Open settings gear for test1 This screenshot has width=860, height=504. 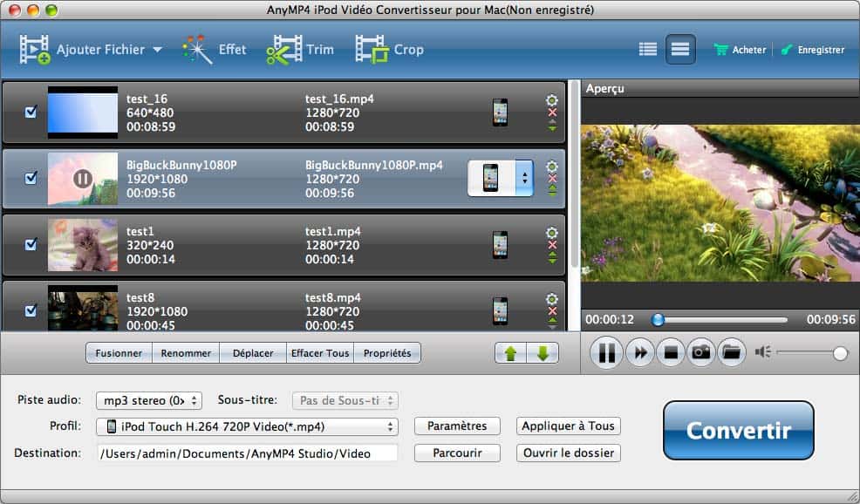coord(552,232)
